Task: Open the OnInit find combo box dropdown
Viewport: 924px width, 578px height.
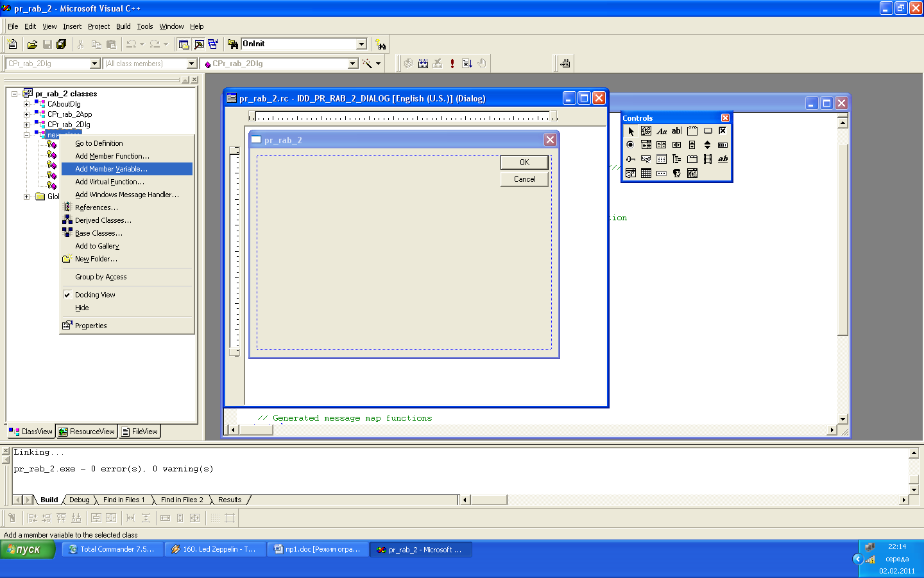Action: (x=361, y=44)
